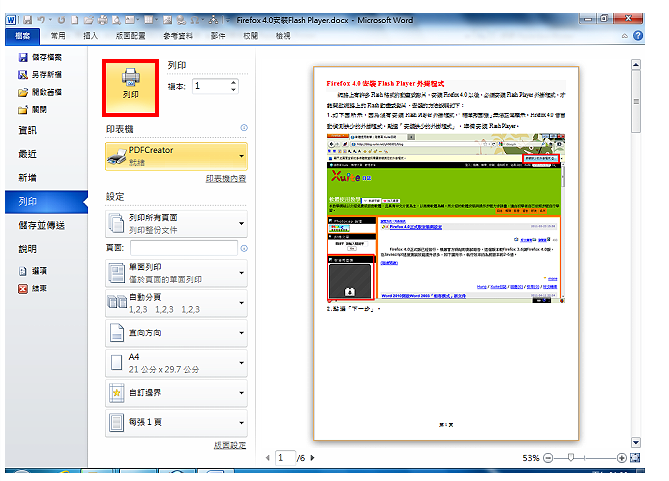Viewport: 669px width, 481px height.
Task: Click the 印表機內容 printer properties link
Action: coord(226,179)
